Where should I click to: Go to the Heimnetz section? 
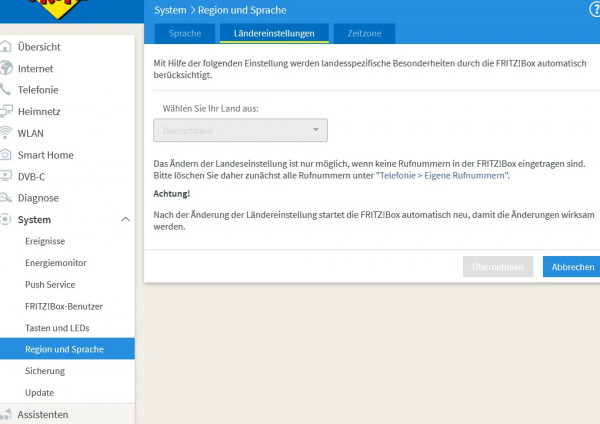pyautogui.click(x=39, y=111)
